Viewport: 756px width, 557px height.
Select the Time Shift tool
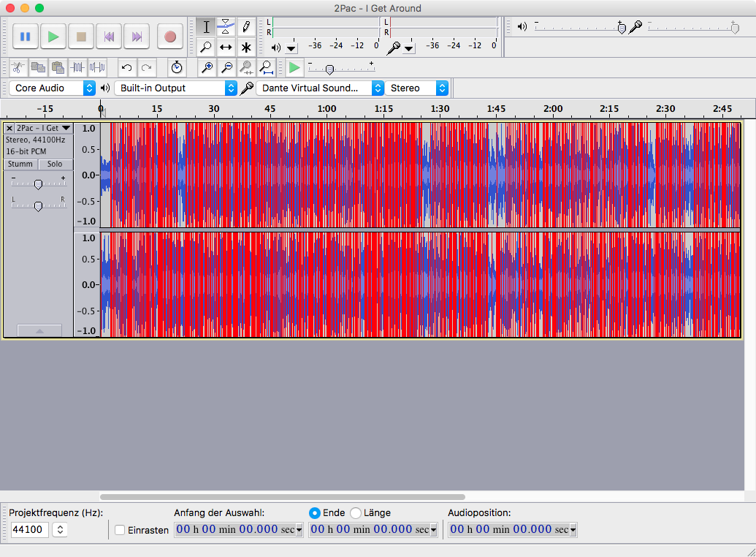(x=226, y=47)
